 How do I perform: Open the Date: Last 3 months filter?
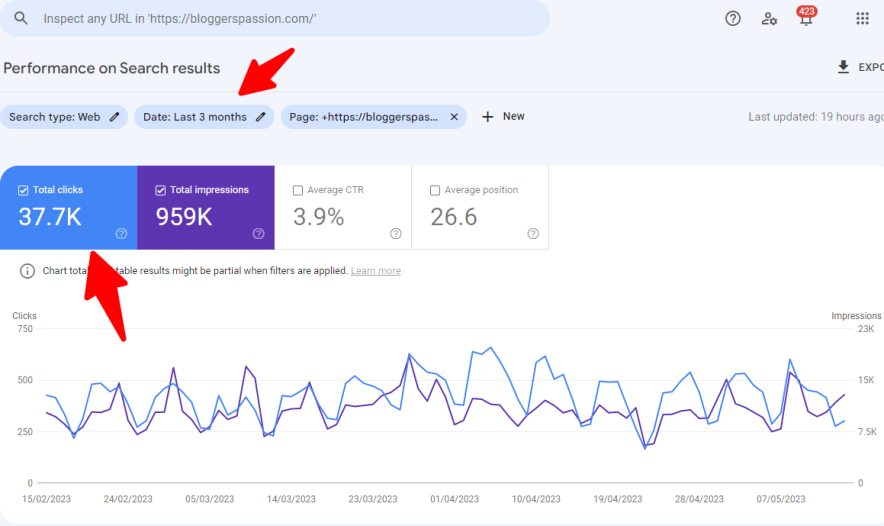point(204,117)
